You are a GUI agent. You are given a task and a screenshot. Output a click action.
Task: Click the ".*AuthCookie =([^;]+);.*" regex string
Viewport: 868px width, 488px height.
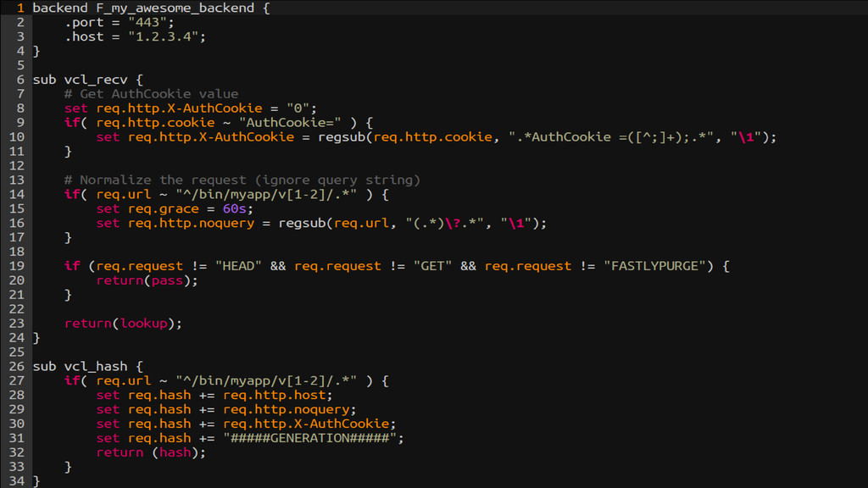[x=611, y=137]
